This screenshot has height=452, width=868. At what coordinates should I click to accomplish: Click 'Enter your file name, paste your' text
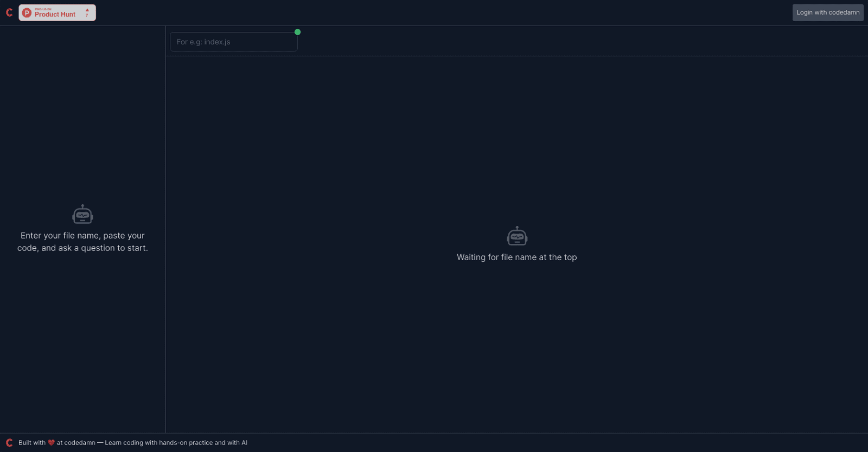coord(82,236)
